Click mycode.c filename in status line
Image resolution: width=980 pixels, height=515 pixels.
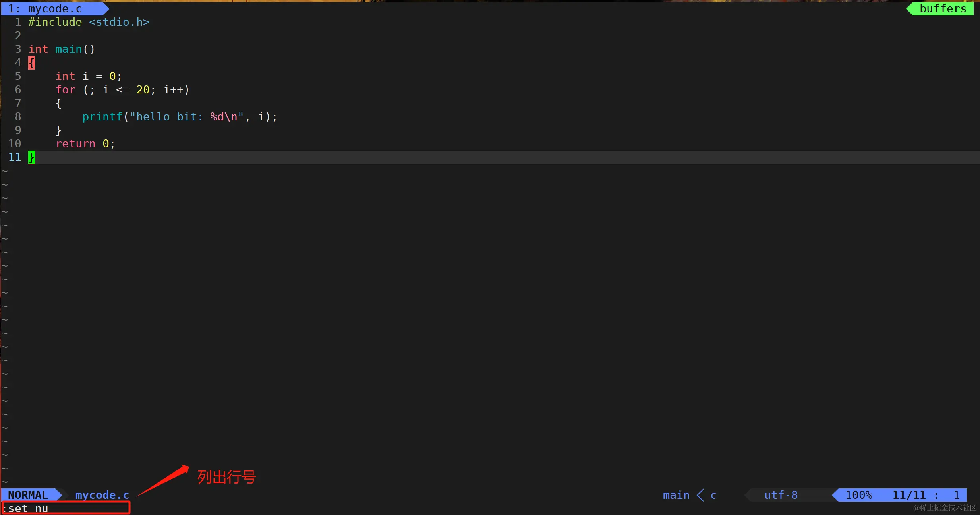click(102, 495)
